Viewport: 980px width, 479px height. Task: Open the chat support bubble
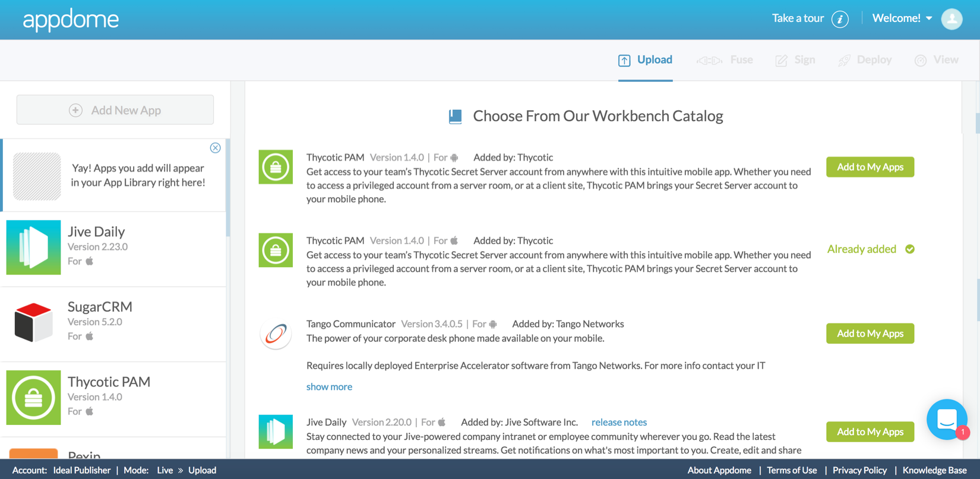pyautogui.click(x=947, y=419)
